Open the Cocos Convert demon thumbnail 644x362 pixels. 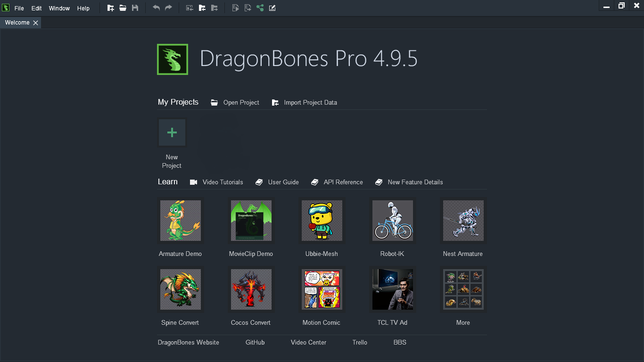pos(251,289)
